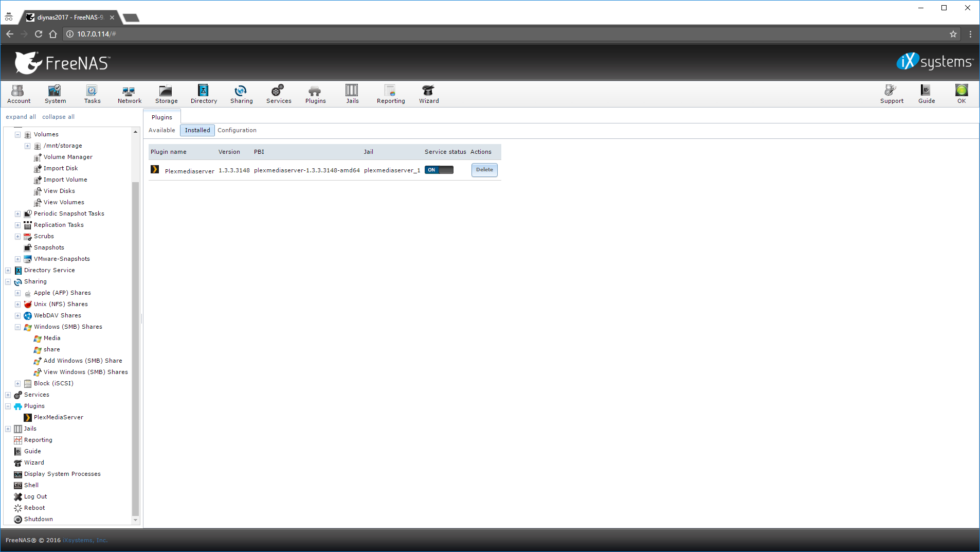Open Display System Processes
This screenshot has width=980, height=552.
(62, 474)
